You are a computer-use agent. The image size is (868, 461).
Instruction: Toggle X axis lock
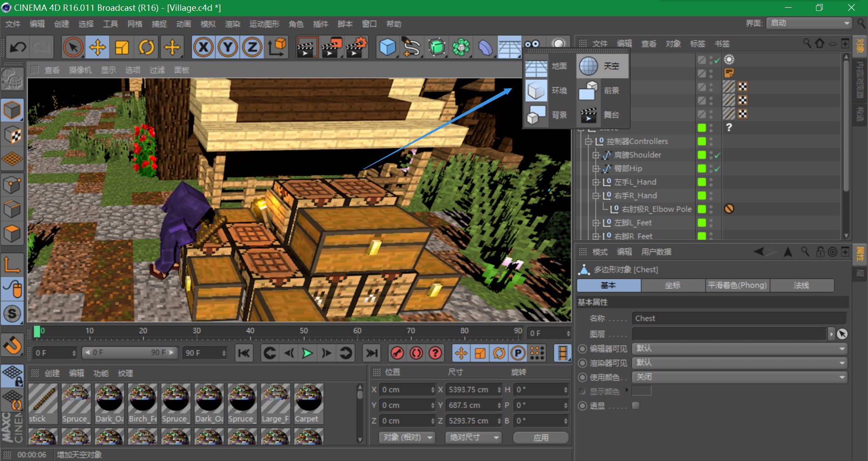coord(203,47)
